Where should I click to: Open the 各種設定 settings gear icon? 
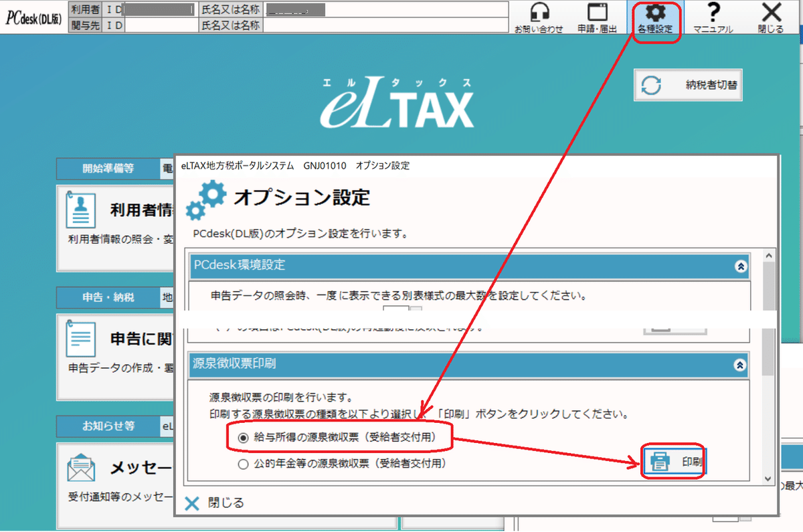[x=654, y=15]
